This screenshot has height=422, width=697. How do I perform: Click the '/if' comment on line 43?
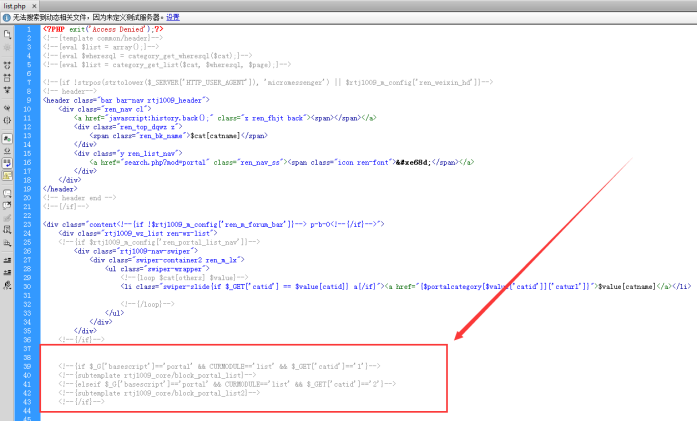pos(81,402)
